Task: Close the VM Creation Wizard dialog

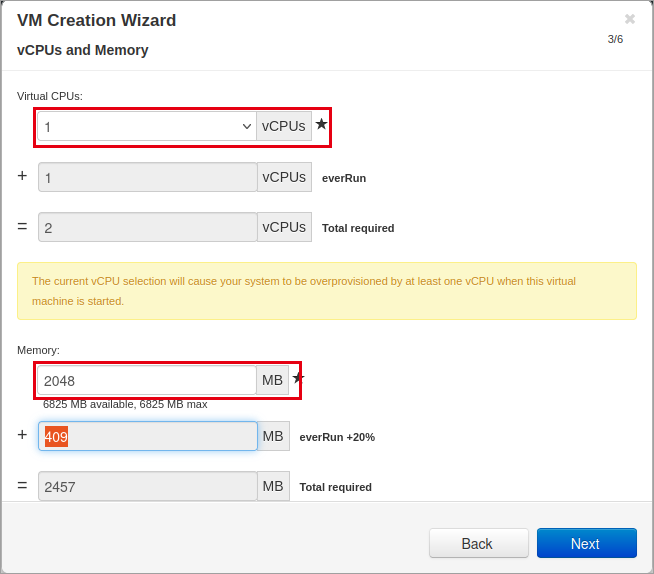Action: pos(630,19)
